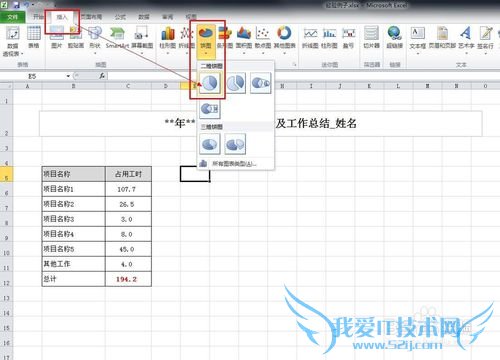Switch to the Formulas (公式) tab
500x360 pixels.
(120, 17)
